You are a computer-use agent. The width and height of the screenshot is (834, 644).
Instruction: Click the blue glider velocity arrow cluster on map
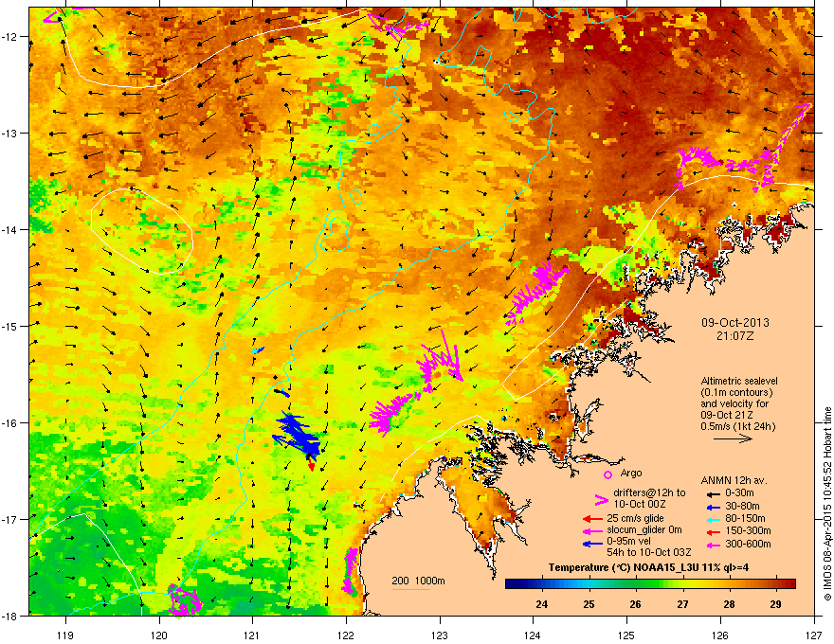(x=297, y=435)
